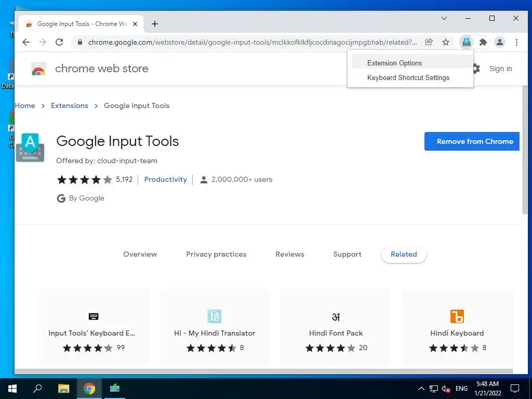Click the Chrome Web Store logo
The width and height of the screenshot is (532, 399).
[38, 69]
